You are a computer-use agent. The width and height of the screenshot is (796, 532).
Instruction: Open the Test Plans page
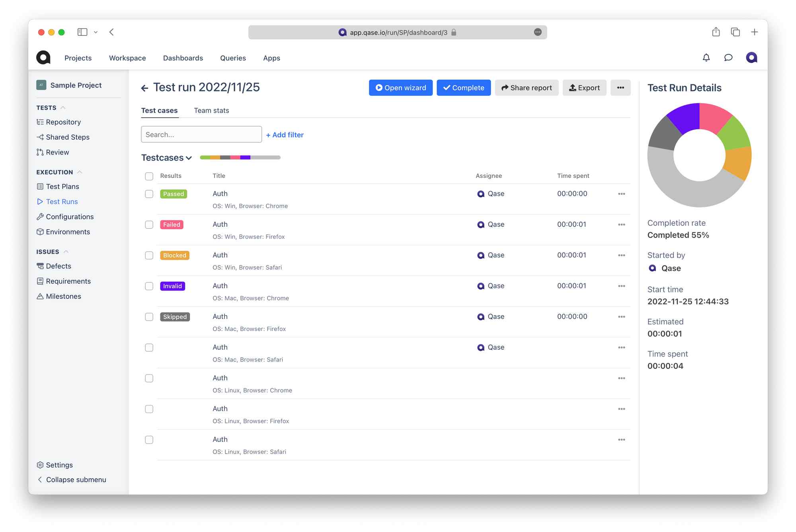pos(62,186)
